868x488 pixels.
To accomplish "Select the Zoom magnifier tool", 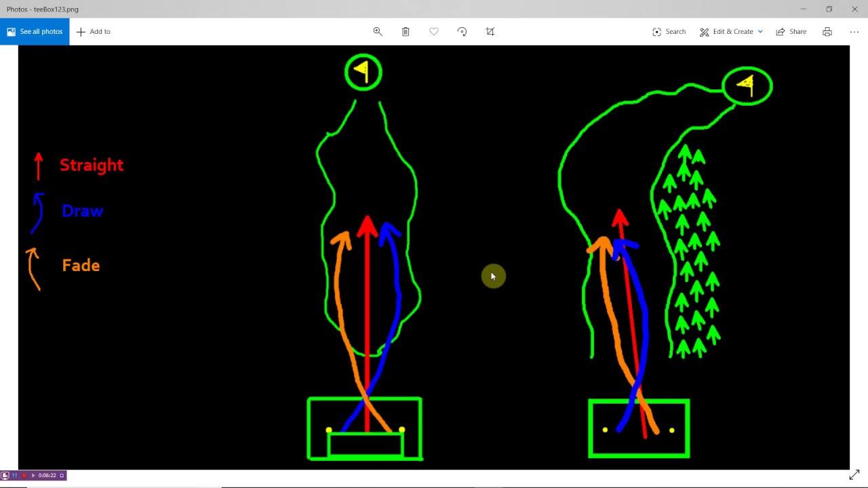I will (x=378, y=31).
